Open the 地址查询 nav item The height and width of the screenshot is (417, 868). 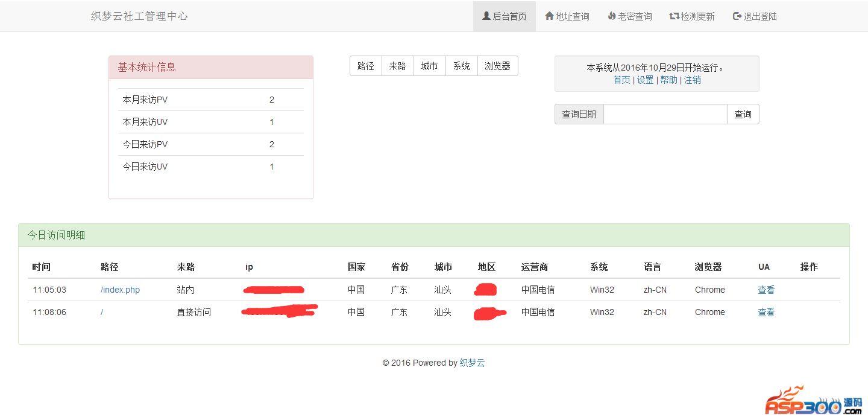(x=567, y=16)
